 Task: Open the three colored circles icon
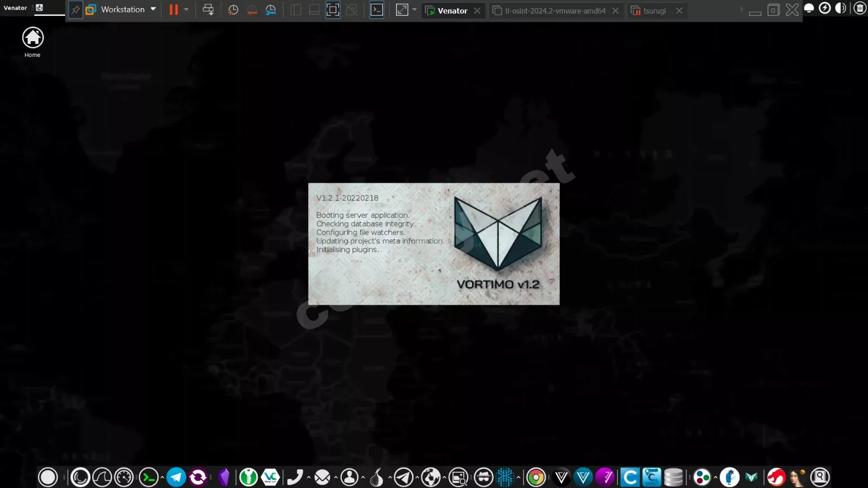coord(702,477)
